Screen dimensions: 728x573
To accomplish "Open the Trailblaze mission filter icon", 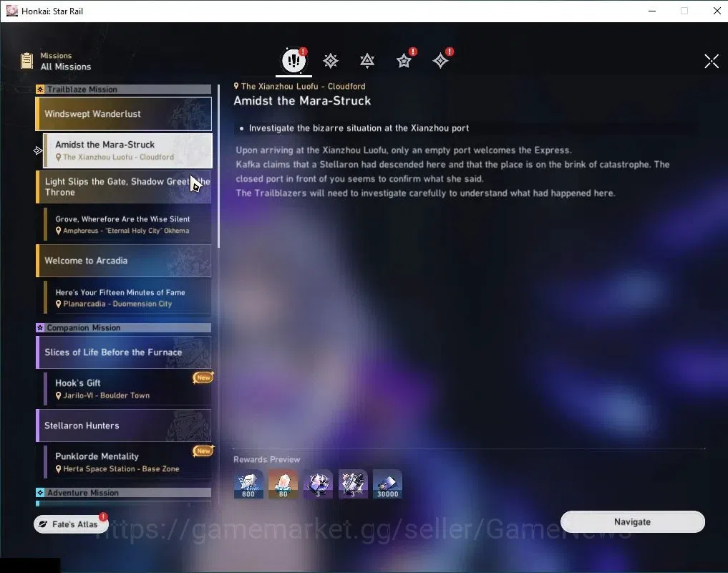I will coord(331,60).
